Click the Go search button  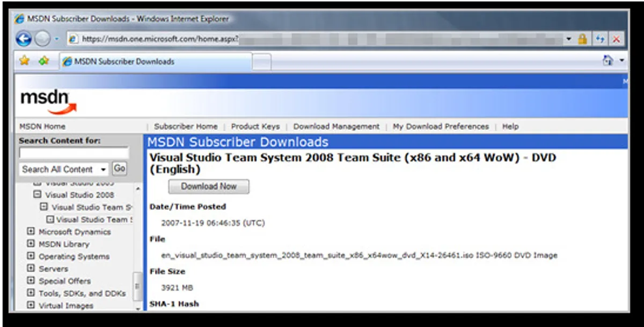(x=120, y=169)
